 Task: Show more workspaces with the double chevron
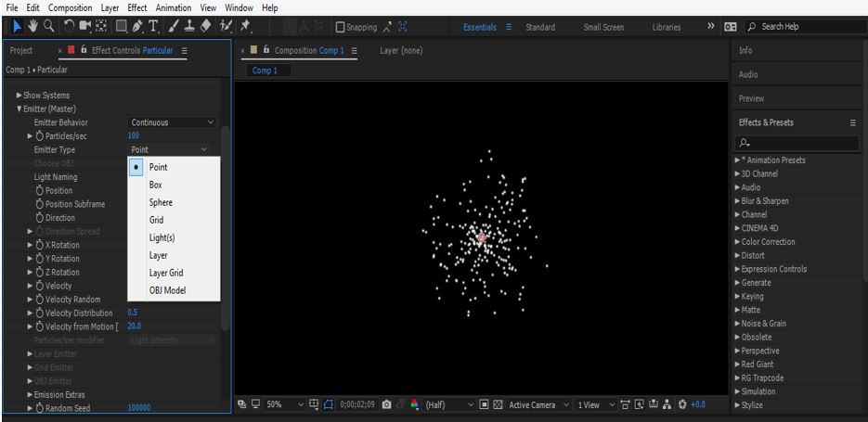click(711, 26)
